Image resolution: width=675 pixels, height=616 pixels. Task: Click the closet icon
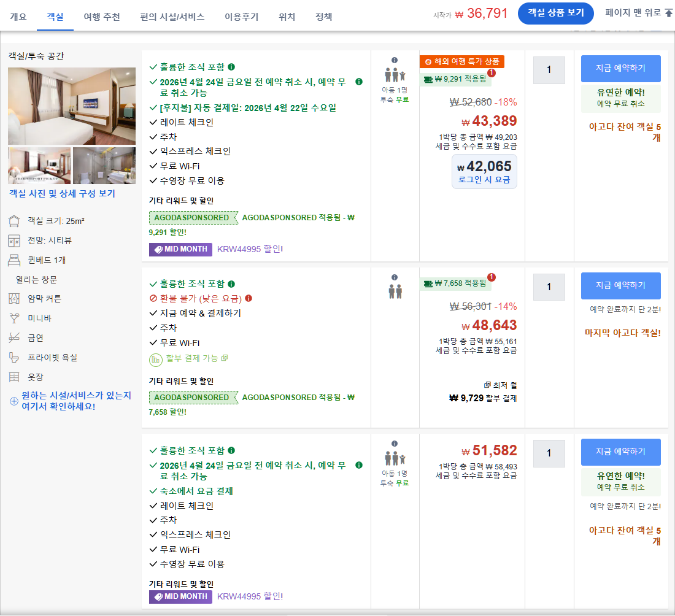14,377
